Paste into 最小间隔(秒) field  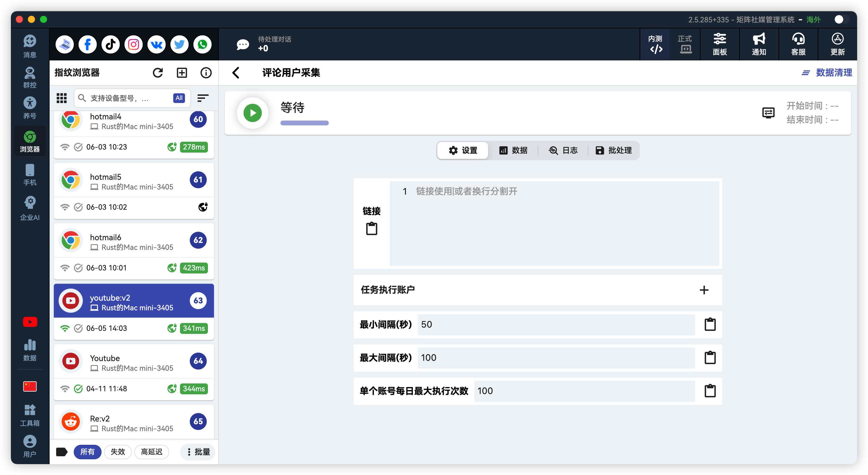(x=710, y=324)
